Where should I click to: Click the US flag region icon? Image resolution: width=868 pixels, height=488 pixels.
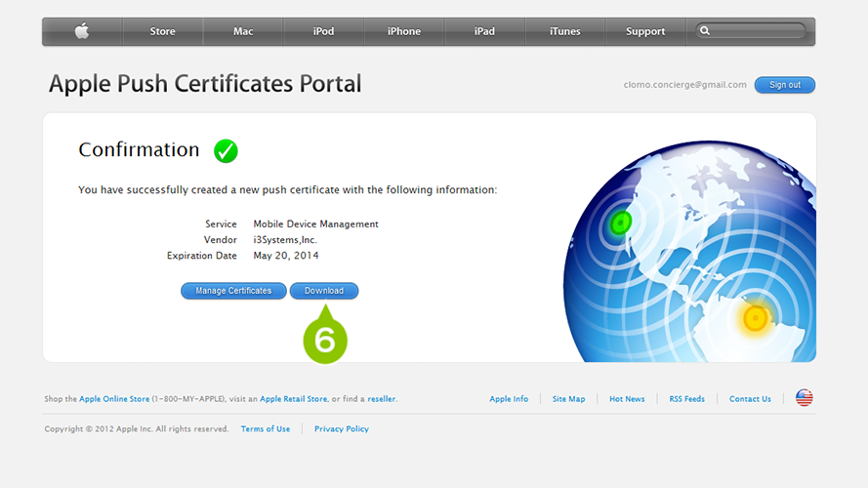point(805,398)
